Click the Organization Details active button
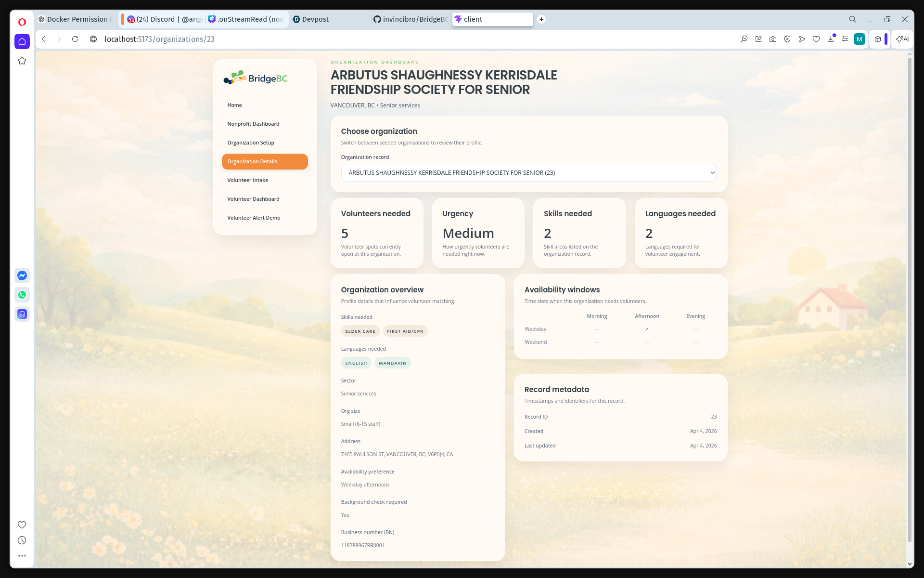Screen dimensions: 924x578 (265, 161)
